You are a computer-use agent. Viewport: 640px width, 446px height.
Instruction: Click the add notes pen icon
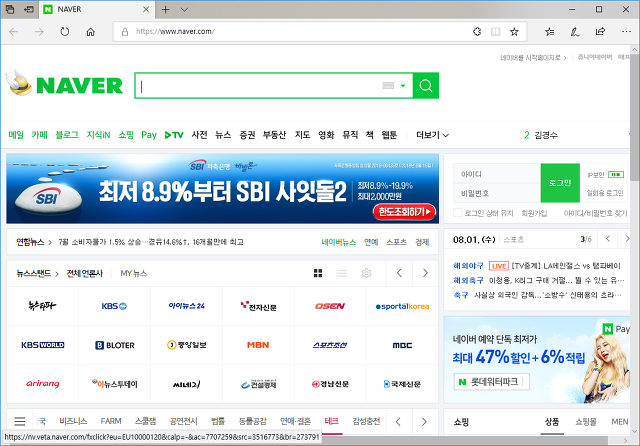(x=575, y=31)
